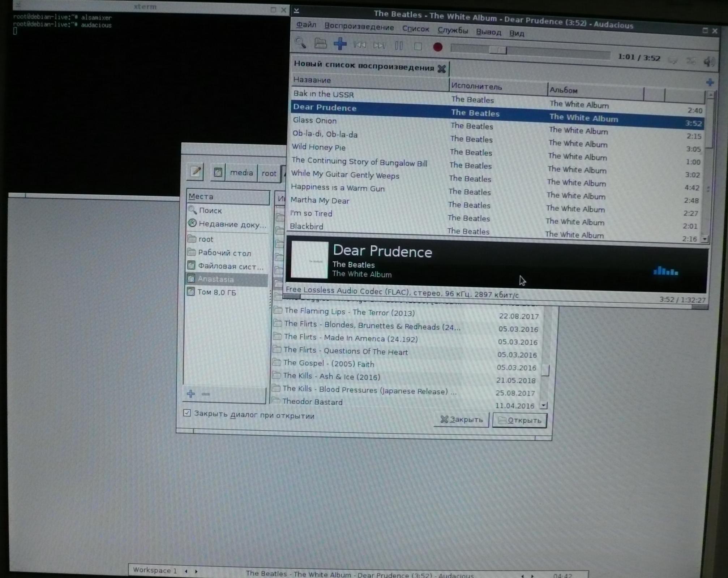Viewport: 728px width, 578px height.
Task: Select the track 'Glass Onion'
Action: point(314,120)
